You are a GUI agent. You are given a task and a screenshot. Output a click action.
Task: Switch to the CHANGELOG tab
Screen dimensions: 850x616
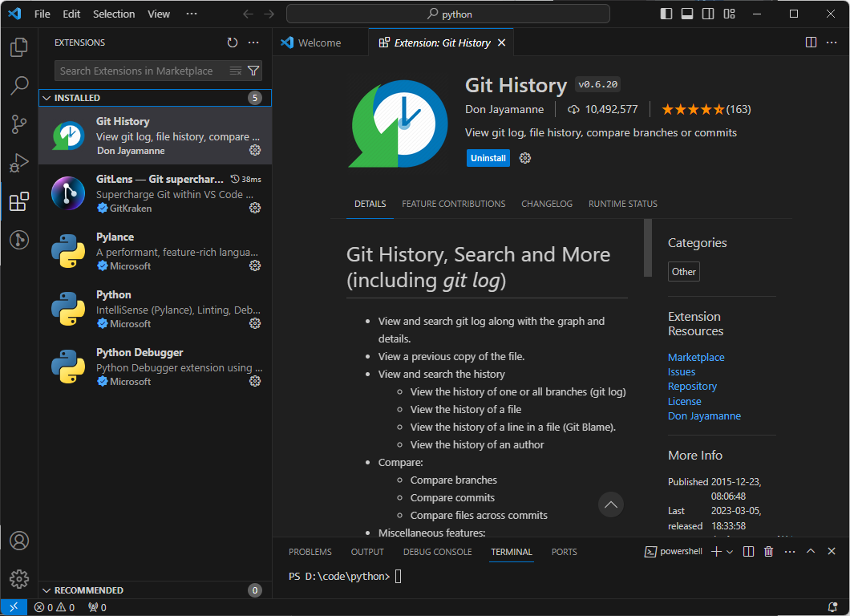[547, 204]
